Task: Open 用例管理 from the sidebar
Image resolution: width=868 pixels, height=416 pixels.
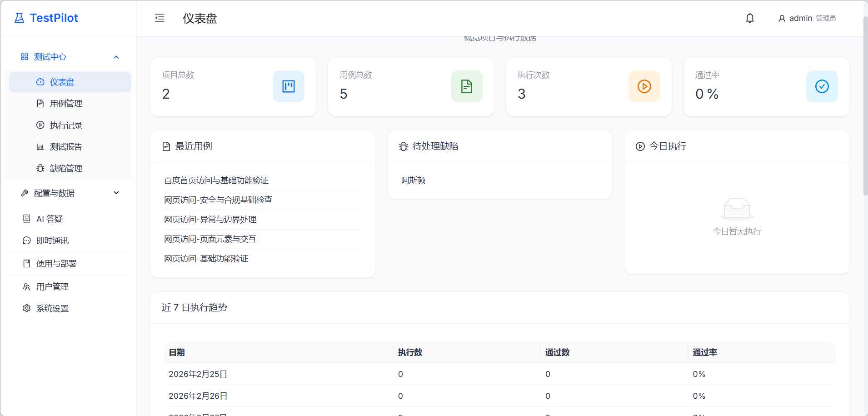Action: tap(66, 104)
